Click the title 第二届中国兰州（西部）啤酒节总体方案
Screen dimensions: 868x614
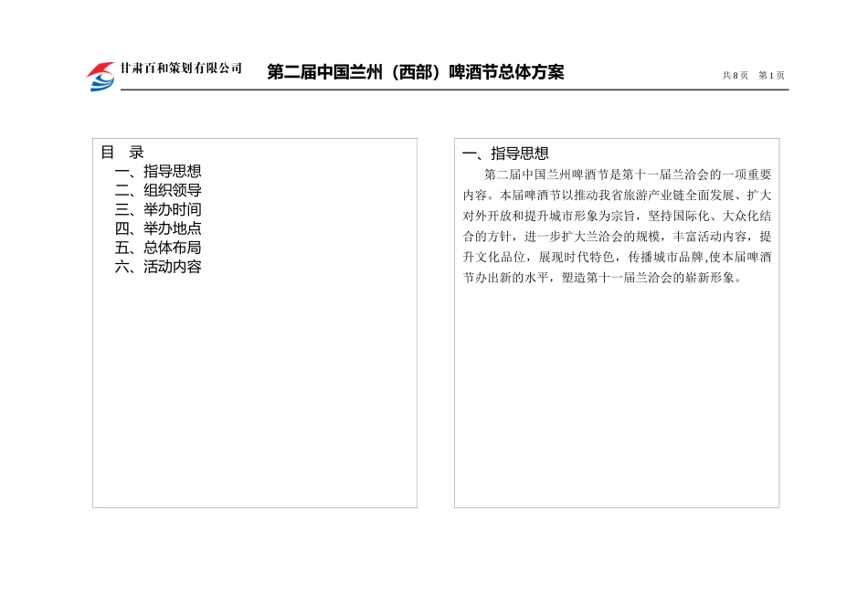click(416, 72)
